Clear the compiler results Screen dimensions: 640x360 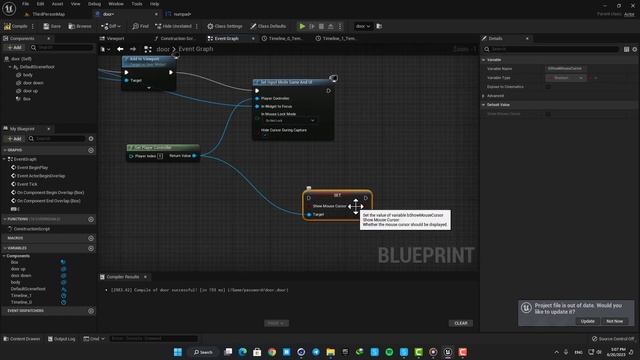point(461,323)
